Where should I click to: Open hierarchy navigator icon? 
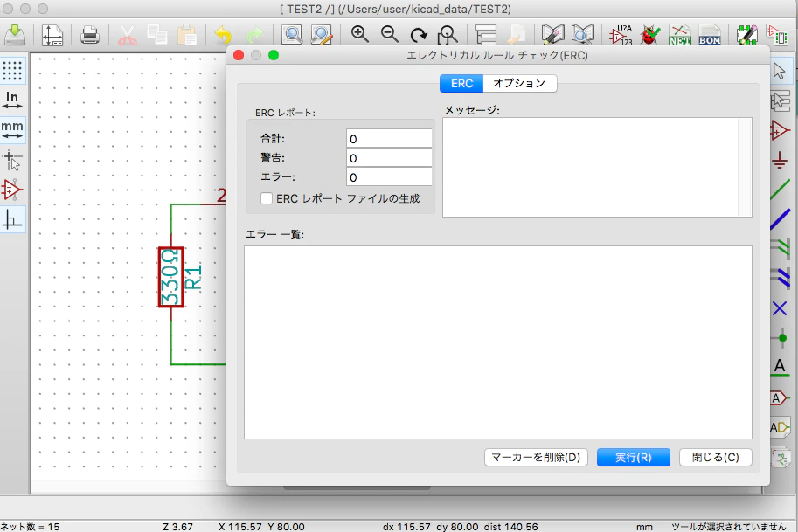click(486, 35)
